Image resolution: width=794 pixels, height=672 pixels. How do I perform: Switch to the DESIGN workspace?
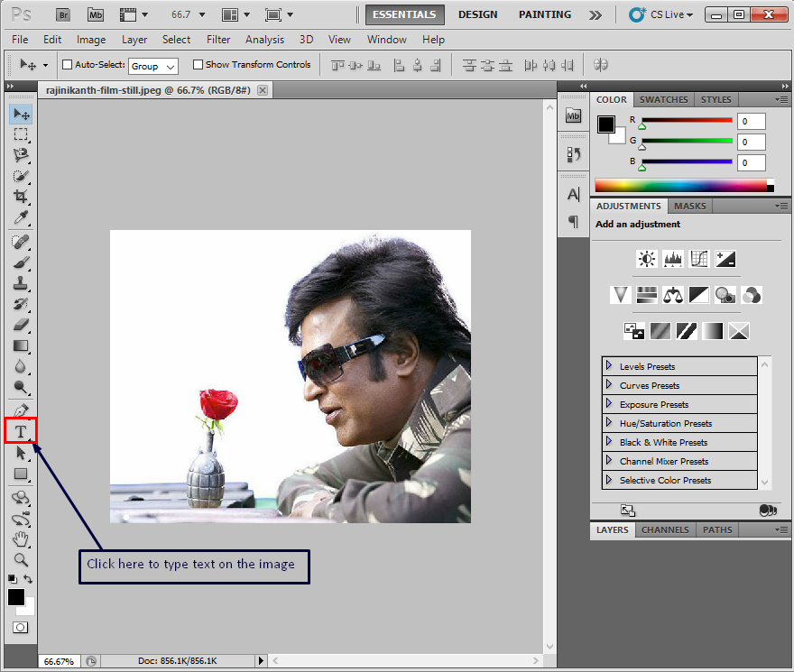477,14
